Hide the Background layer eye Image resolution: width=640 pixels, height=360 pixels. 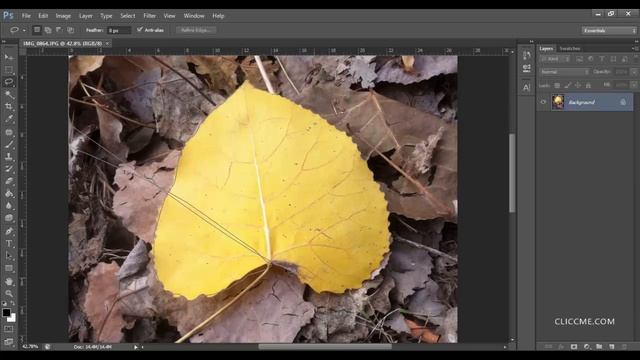point(543,102)
